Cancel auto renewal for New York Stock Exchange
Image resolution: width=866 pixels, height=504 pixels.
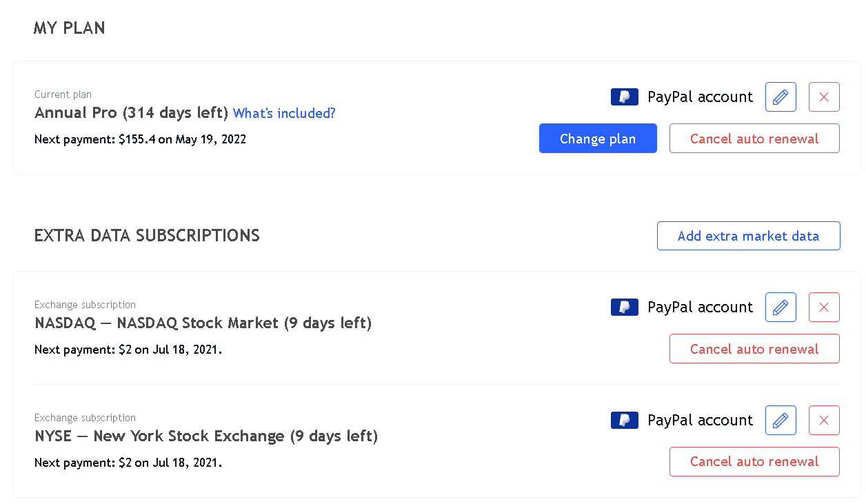point(754,462)
